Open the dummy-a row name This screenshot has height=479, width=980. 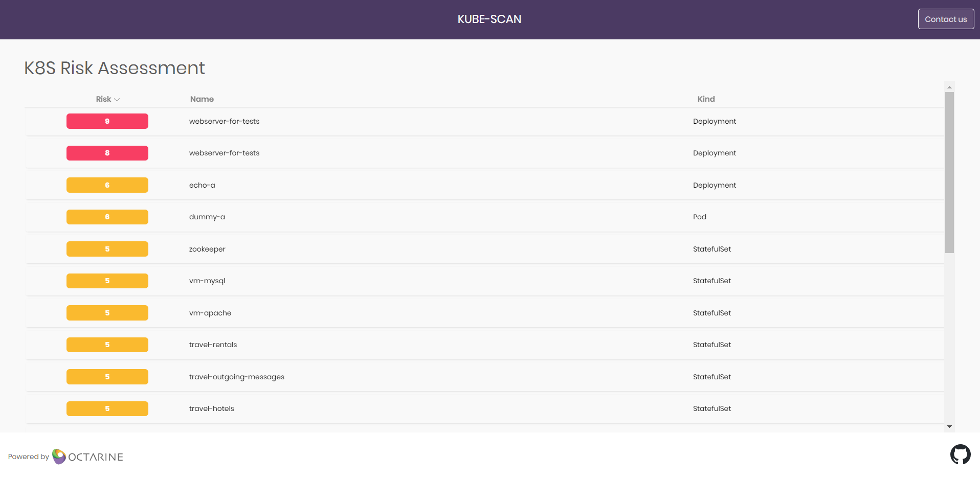[207, 217]
